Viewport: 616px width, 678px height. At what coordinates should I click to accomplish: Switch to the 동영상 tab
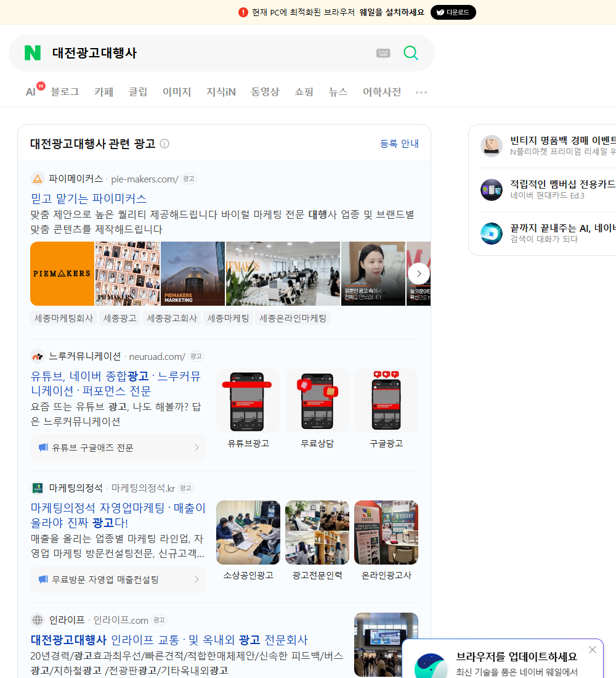265,92
